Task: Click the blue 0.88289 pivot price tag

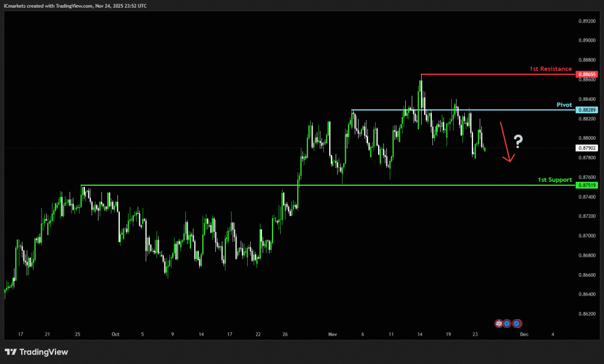Action: click(587, 110)
